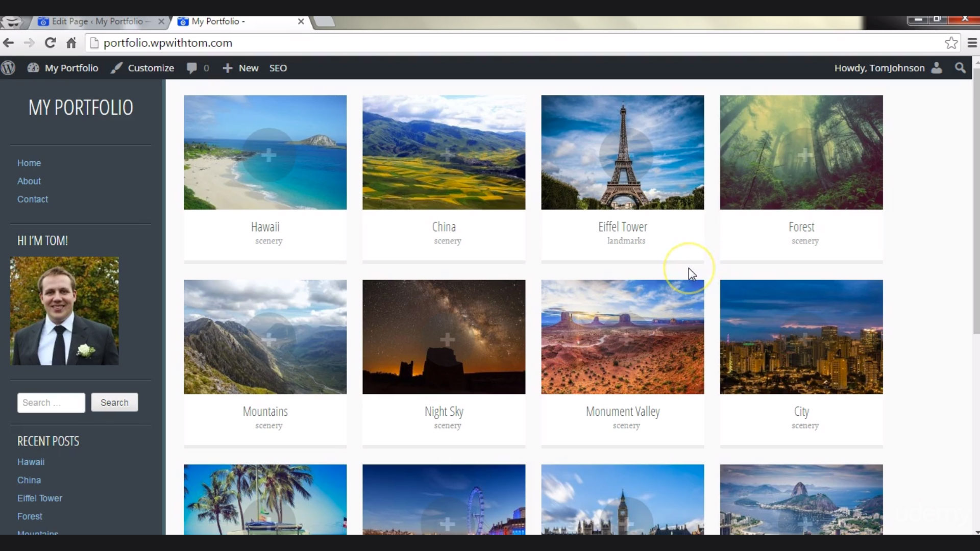Open scenery category under Hawaii
The image size is (980, 551).
[x=268, y=241]
